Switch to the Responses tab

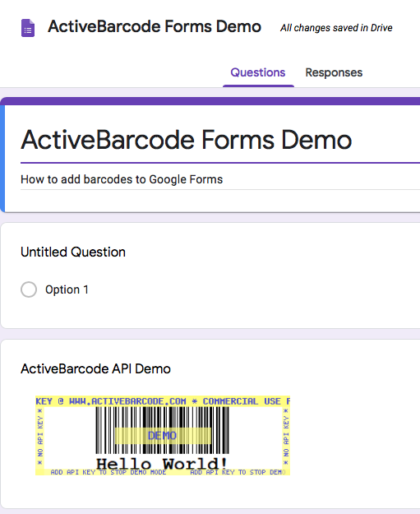[334, 72]
